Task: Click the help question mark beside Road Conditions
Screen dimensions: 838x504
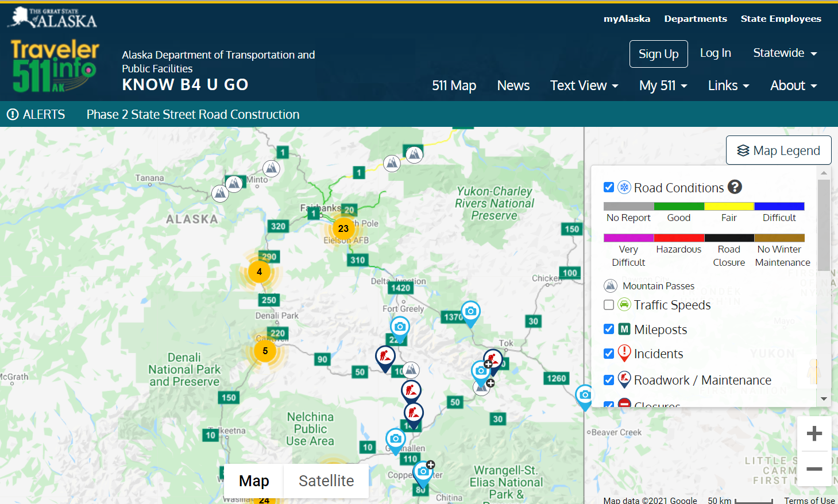Action: (735, 187)
